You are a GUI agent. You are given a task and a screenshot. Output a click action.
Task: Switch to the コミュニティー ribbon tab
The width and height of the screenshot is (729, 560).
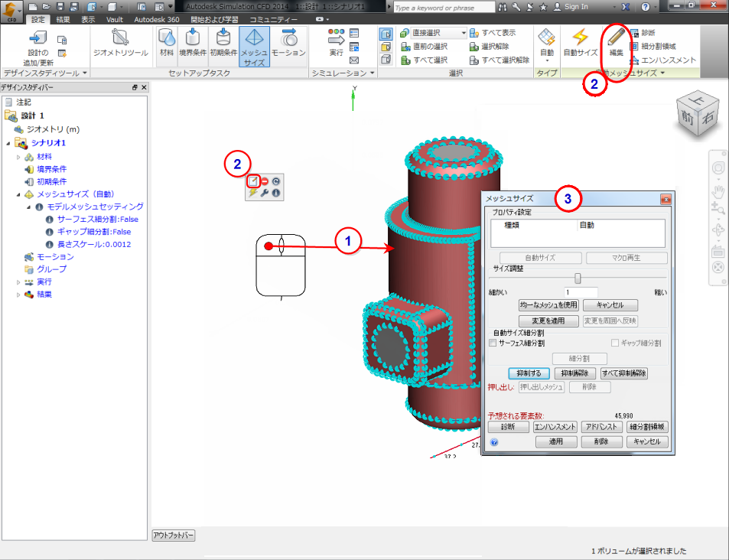pyautogui.click(x=273, y=20)
